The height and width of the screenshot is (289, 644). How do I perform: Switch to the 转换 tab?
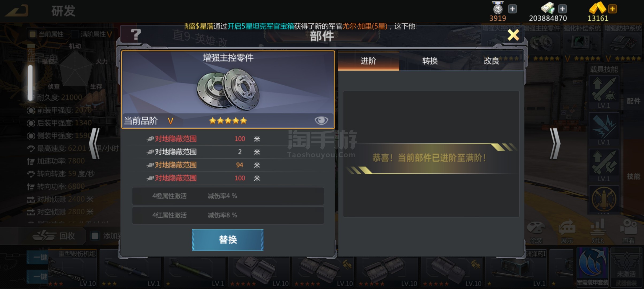[x=430, y=61]
